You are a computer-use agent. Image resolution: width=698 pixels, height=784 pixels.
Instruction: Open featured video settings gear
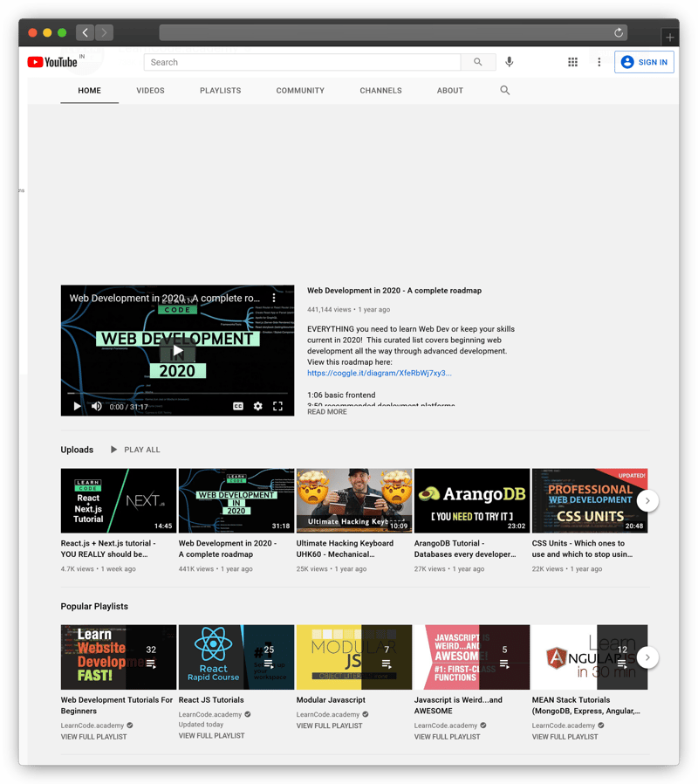coord(257,407)
